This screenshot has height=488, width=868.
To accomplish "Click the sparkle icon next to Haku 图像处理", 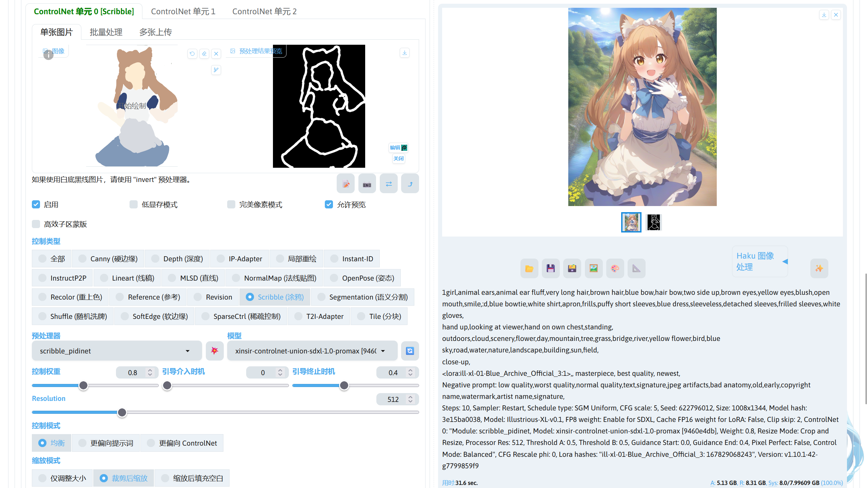I will tap(819, 268).
